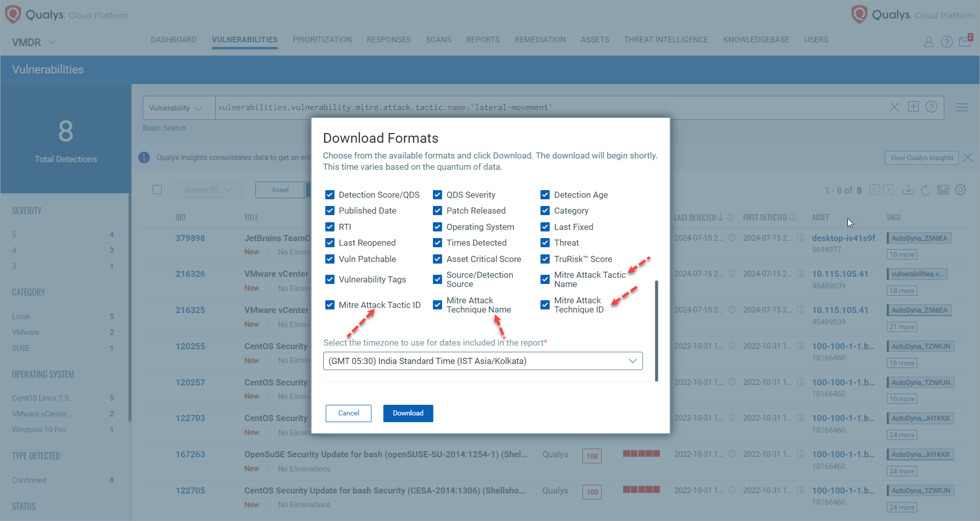
Task: Navigate to the Threat Intelligence tab
Action: 666,40
